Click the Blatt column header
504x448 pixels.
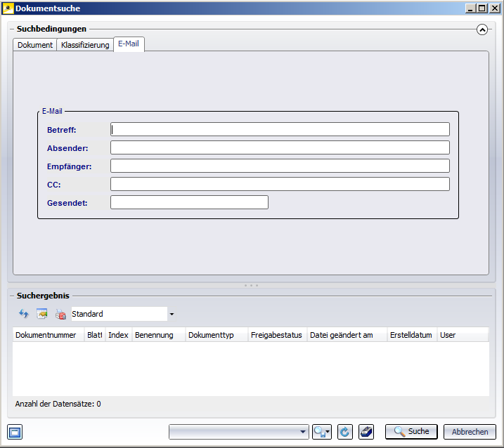point(95,335)
